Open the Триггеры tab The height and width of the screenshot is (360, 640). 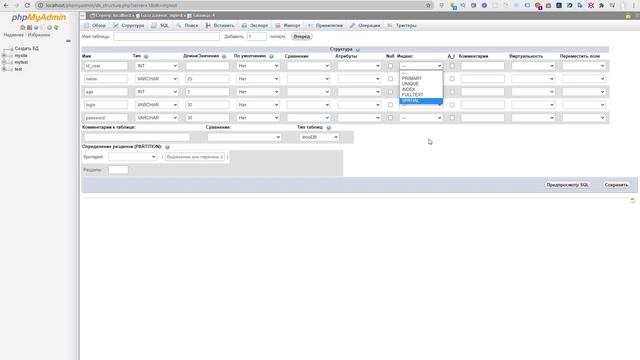click(x=402, y=25)
